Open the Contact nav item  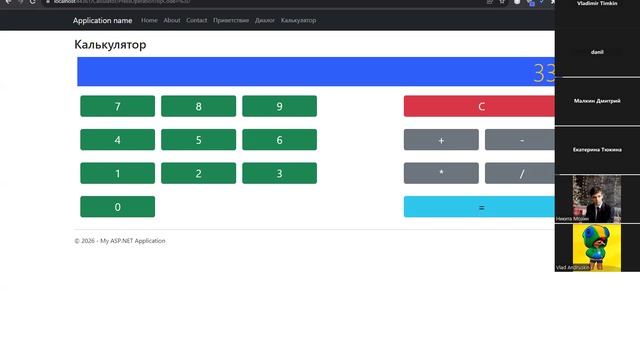coord(197,20)
